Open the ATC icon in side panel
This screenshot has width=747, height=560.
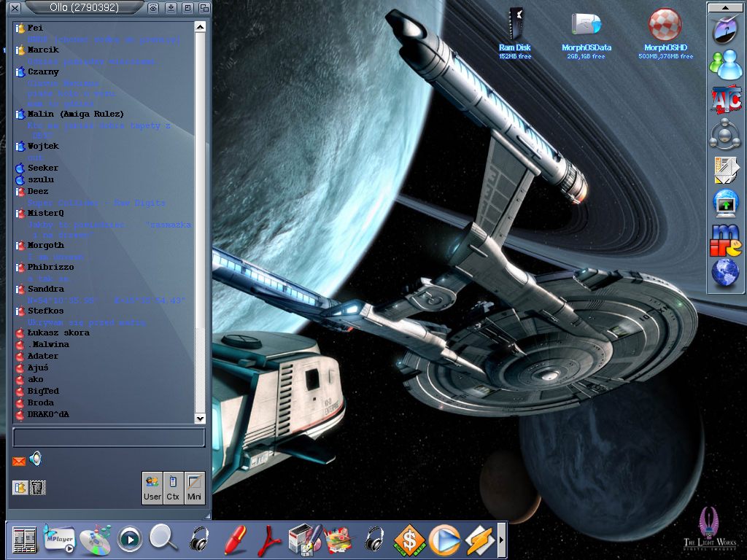click(726, 99)
